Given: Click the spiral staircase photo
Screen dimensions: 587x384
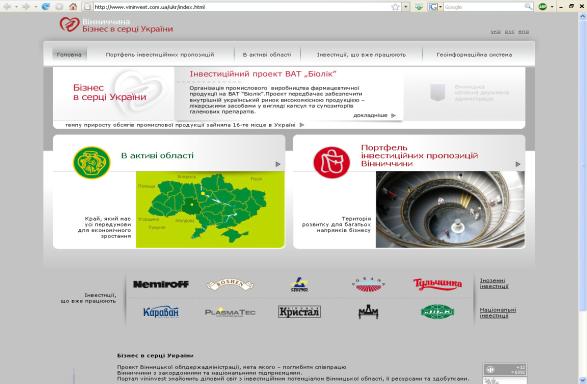Looking at the screenshot, I should 450,210.
